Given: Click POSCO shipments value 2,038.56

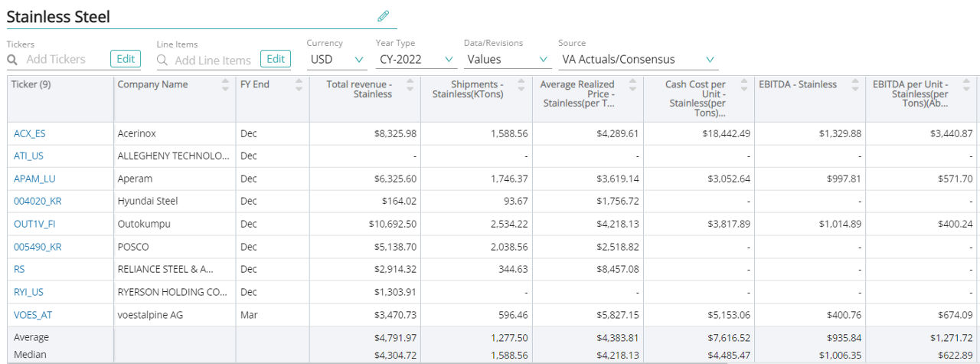Looking at the screenshot, I should (508, 247).
